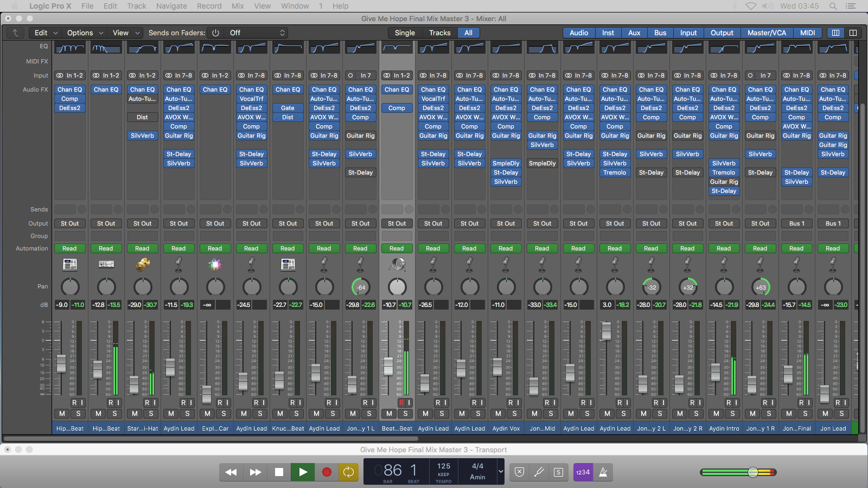Open macOS Spotlight search icon
This screenshot has width=868, height=488.
(x=833, y=6)
